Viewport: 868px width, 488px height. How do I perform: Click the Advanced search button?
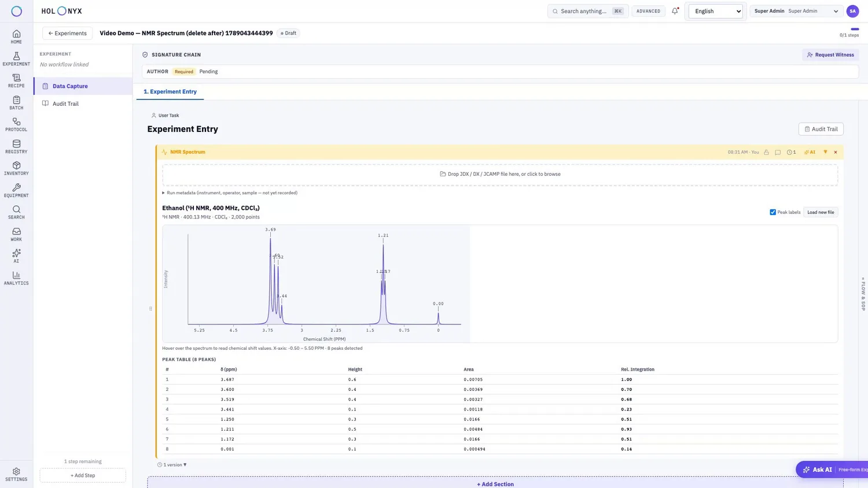point(648,11)
